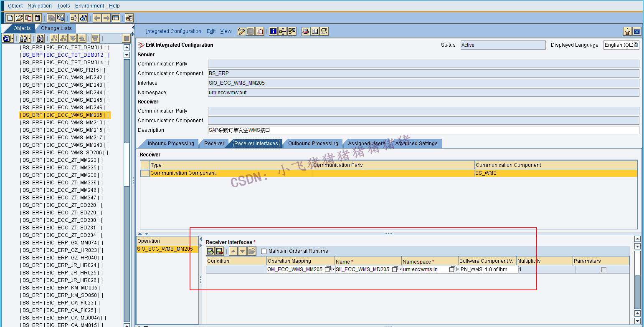644x327 pixels.
Task: Switch to the Objects tab
Action: point(22,28)
